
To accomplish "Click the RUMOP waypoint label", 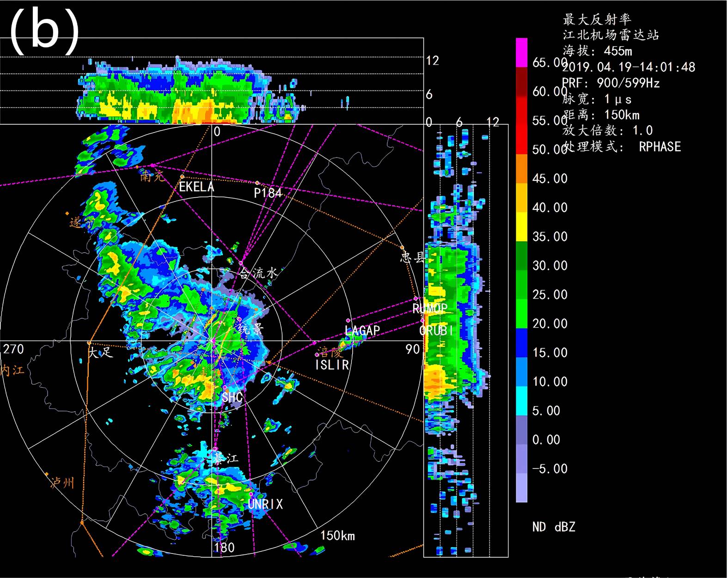I will (x=430, y=308).
